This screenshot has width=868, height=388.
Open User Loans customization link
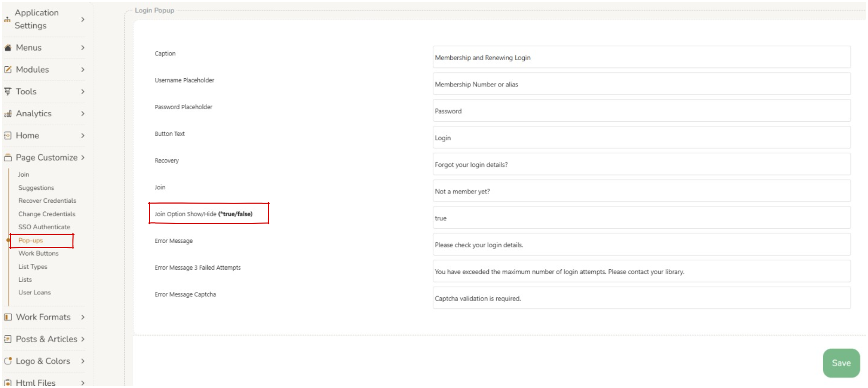click(x=34, y=292)
